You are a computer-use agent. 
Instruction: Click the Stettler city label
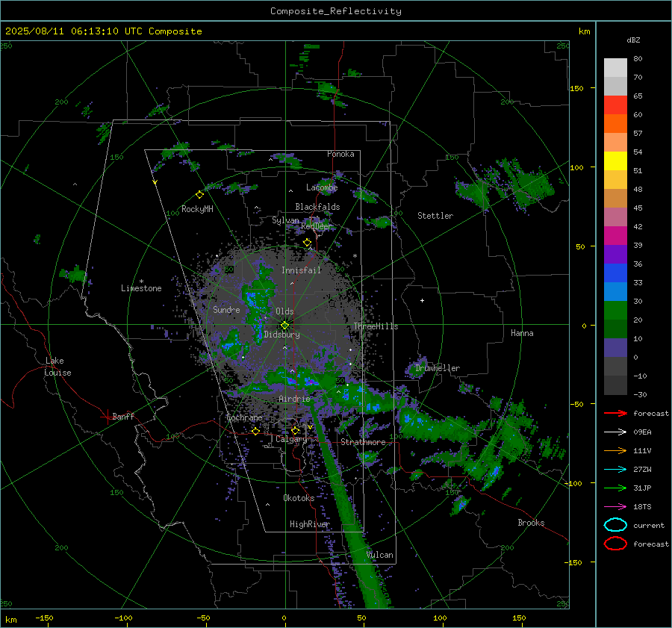coord(435,216)
